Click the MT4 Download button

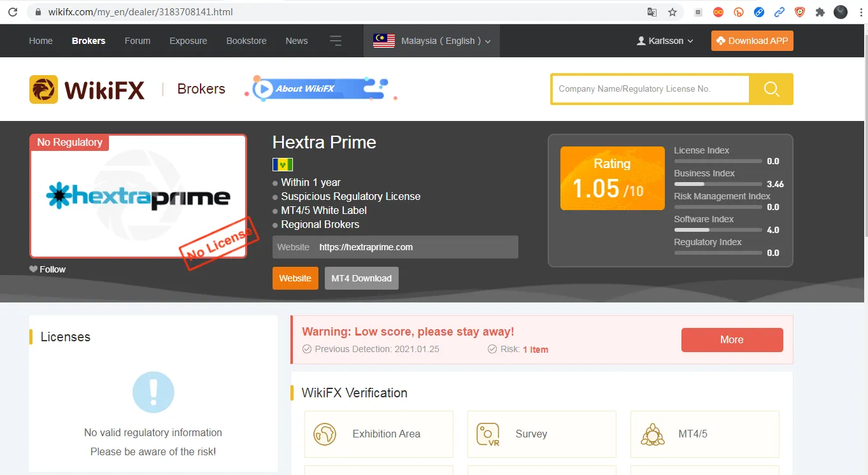click(x=362, y=278)
